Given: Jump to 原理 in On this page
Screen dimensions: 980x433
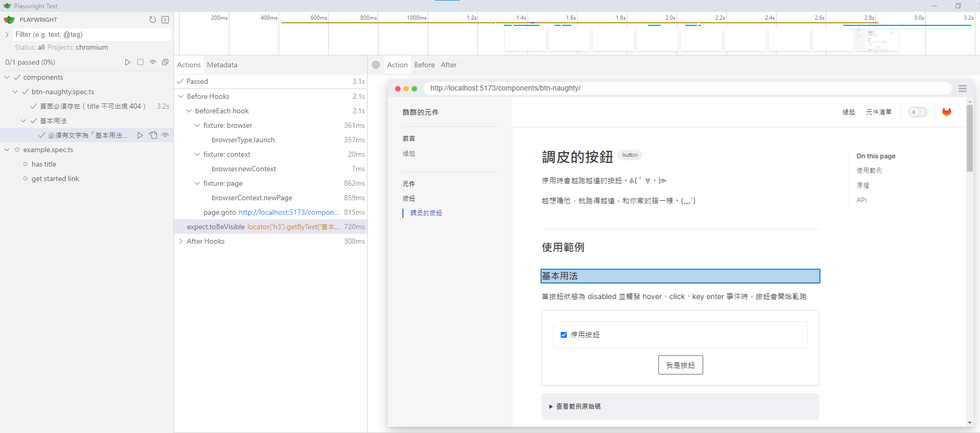Looking at the screenshot, I should 863,185.
